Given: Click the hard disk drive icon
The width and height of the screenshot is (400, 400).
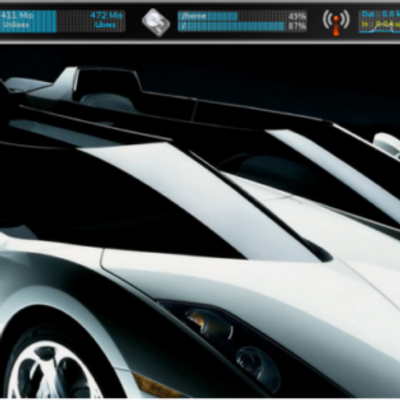Looking at the screenshot, I should pos(156,22).
